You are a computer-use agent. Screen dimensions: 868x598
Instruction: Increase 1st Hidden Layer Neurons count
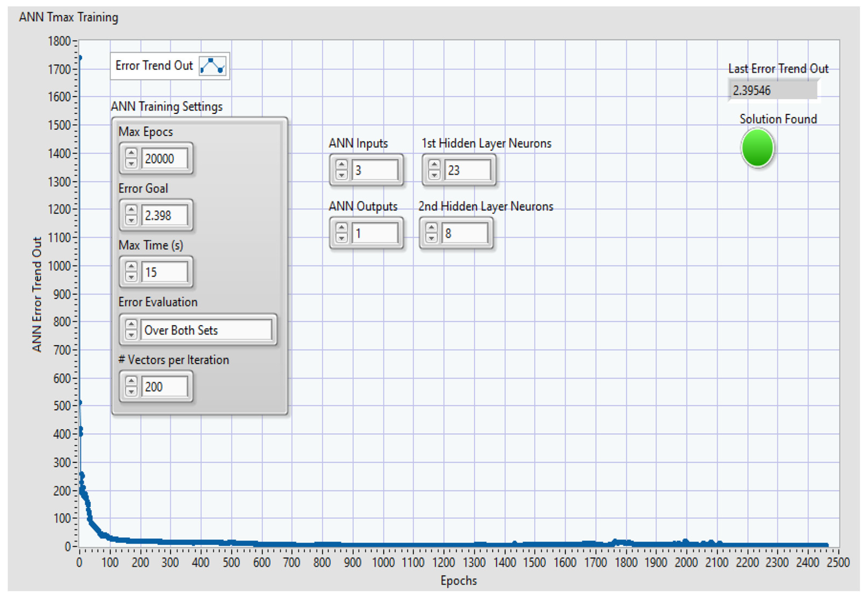(434, 165)
